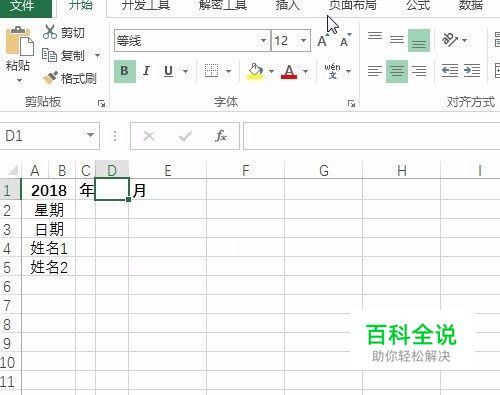
Task: Expand border options arrow
Action: click(228, 71)
